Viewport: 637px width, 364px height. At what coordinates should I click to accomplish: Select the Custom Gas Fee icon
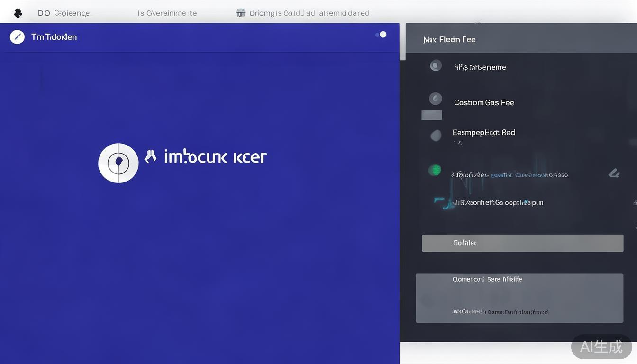pyautogui.click(x=436, y=99)
